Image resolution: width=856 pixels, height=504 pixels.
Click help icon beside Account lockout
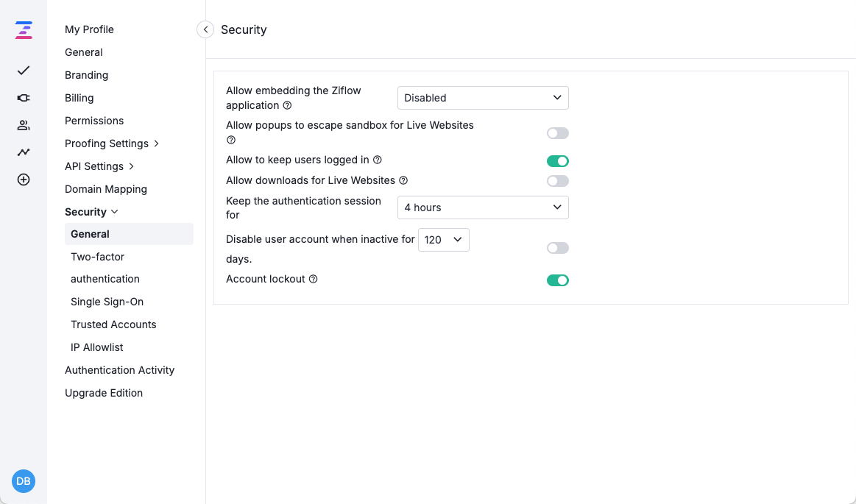pos(313,280)
